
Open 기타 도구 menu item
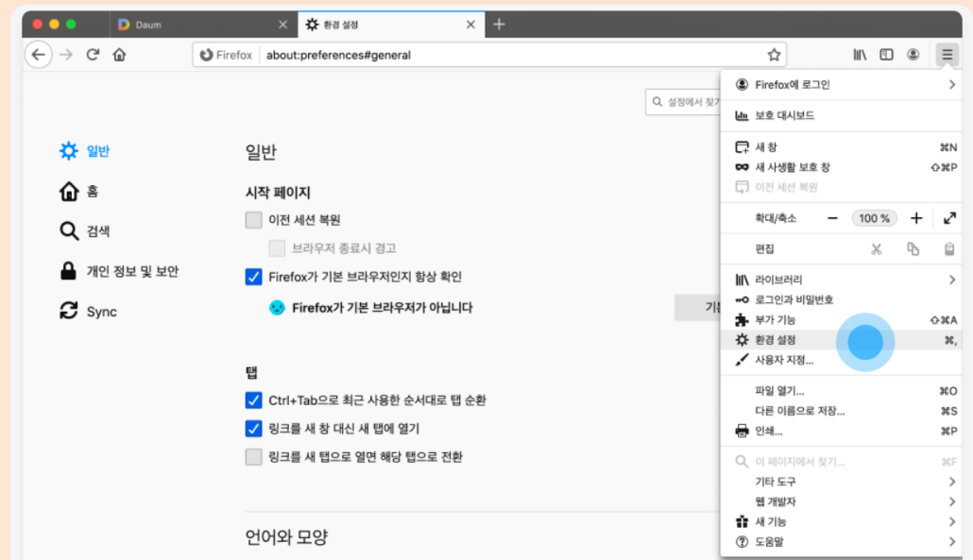[841, 482]
